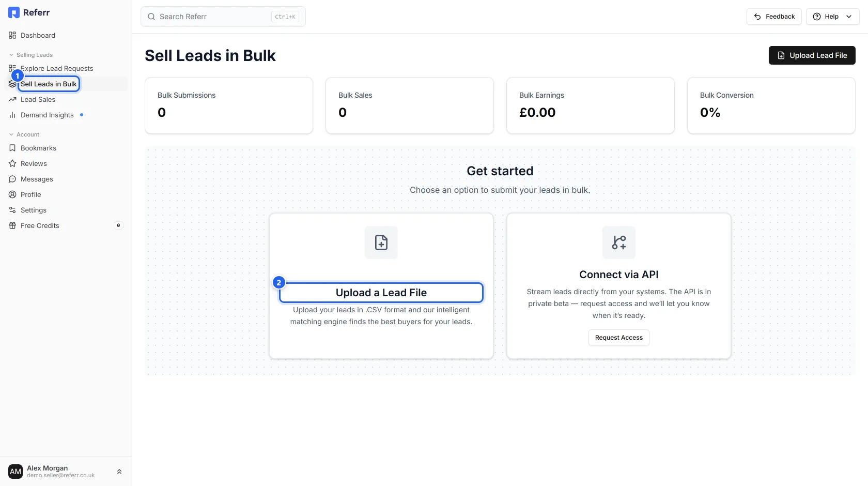The width and height of the screenshot is (868, 486).
Task: Focus the Search Referr input field
Action: tap(223, 17)
